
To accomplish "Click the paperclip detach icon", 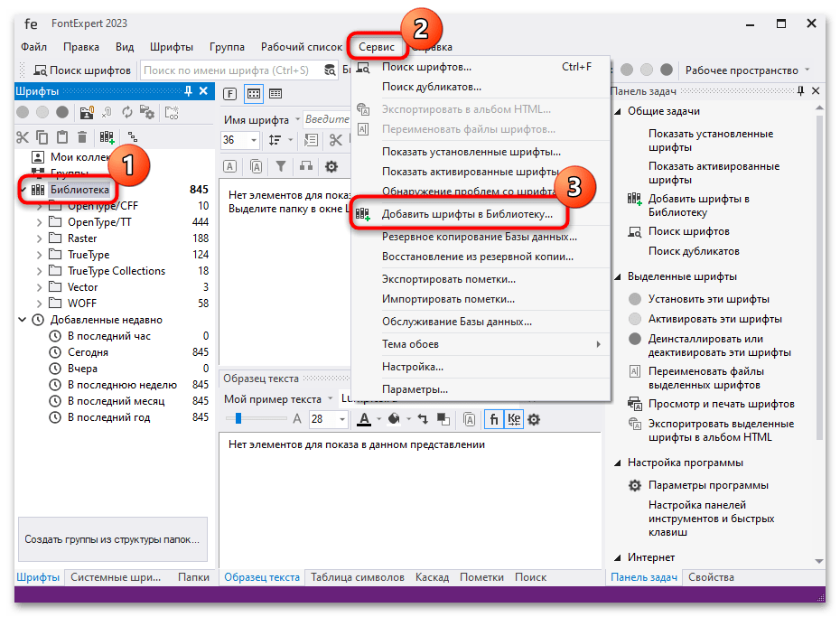I will [x=107, y=113].
